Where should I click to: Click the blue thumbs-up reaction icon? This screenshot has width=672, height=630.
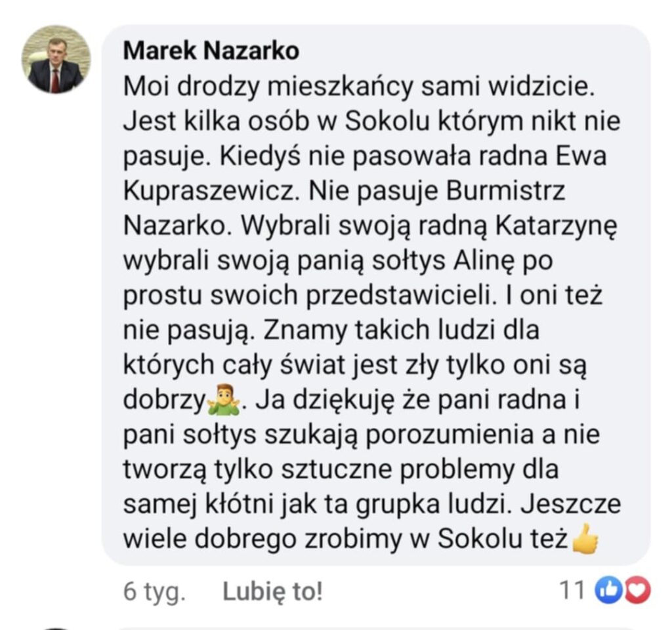coord(608,591)
